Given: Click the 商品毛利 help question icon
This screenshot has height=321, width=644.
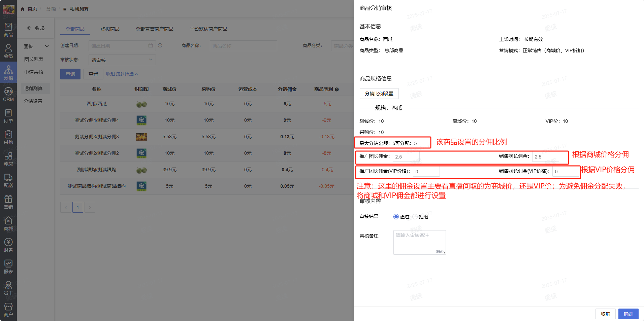Looking at the screenshot, I should pyautogui.click(x=337, y=90).
